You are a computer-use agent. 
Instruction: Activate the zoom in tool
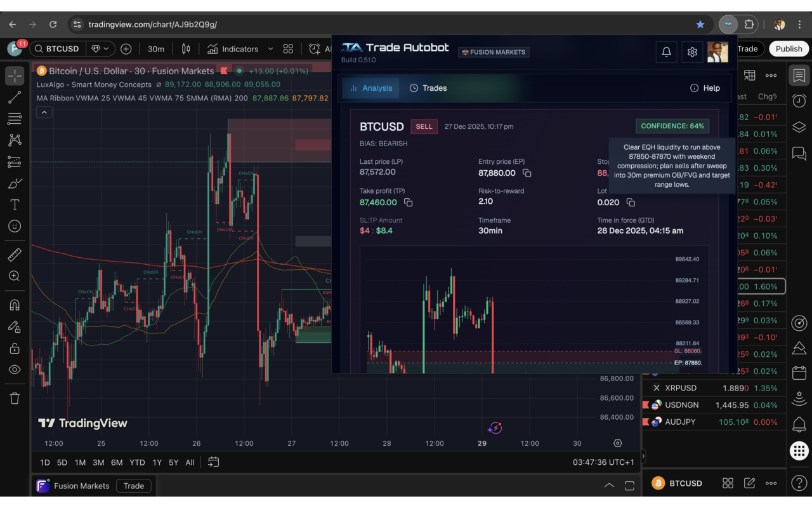(15, 276)
